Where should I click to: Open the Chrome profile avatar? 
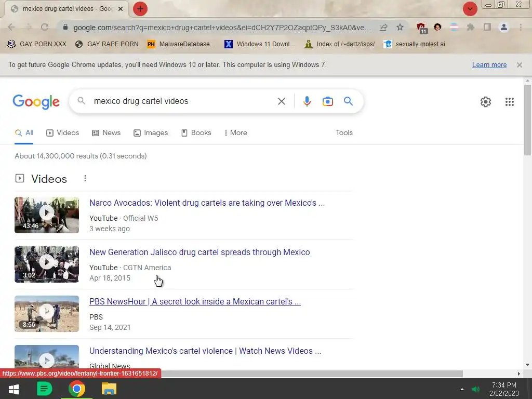tap(504, 27)
